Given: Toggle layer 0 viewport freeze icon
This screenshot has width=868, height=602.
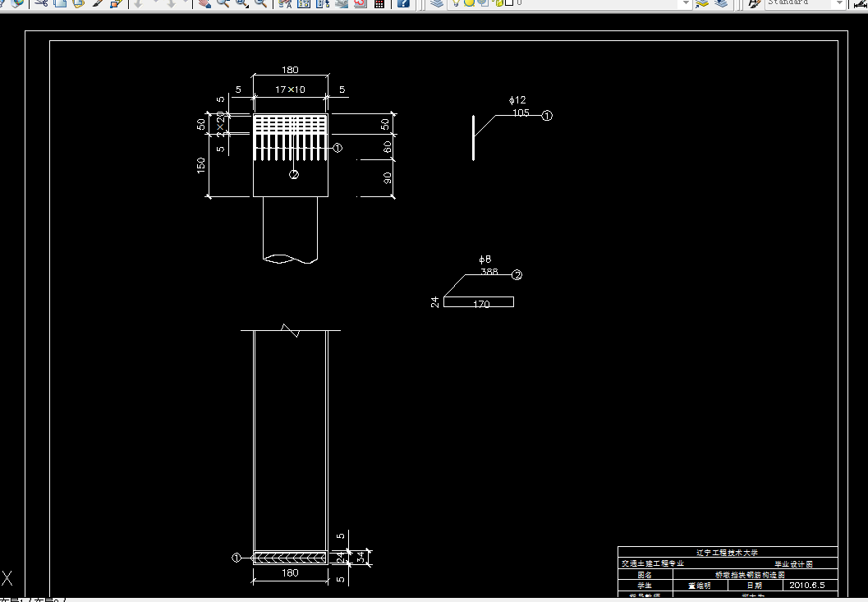Looking at the screenshot, I should pyautogui.click(x=483, y=2).
